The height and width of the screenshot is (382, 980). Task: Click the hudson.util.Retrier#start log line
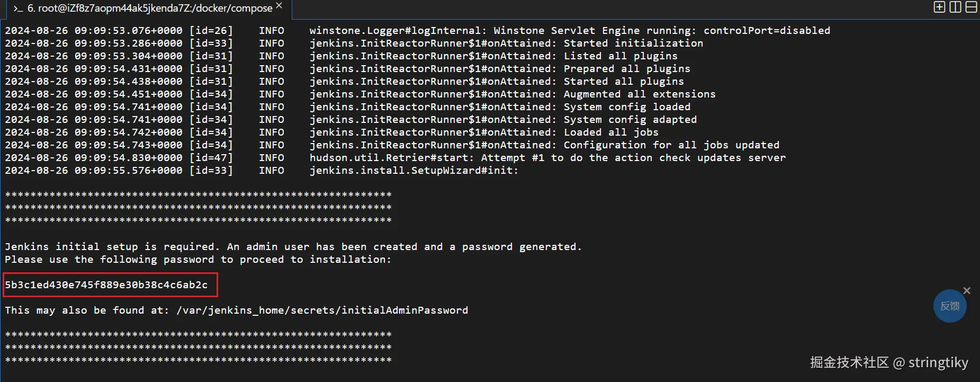pos(547,158)
